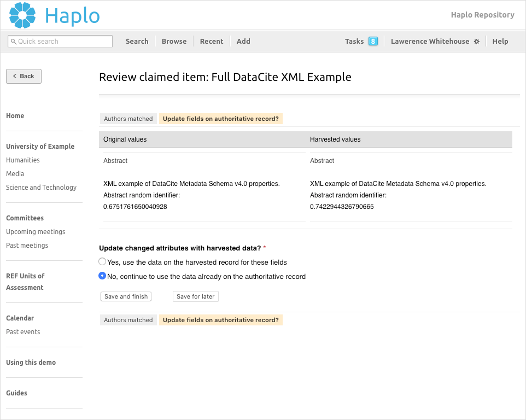Click the magnifier icon in quick search
This screenshot has width=526, height=420.
click(13, 41)
